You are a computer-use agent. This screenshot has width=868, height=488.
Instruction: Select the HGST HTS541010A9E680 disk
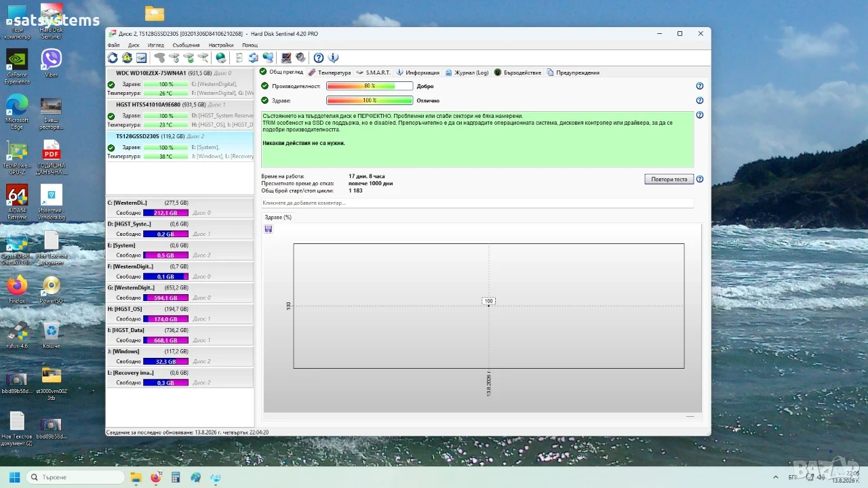(180, 115)
